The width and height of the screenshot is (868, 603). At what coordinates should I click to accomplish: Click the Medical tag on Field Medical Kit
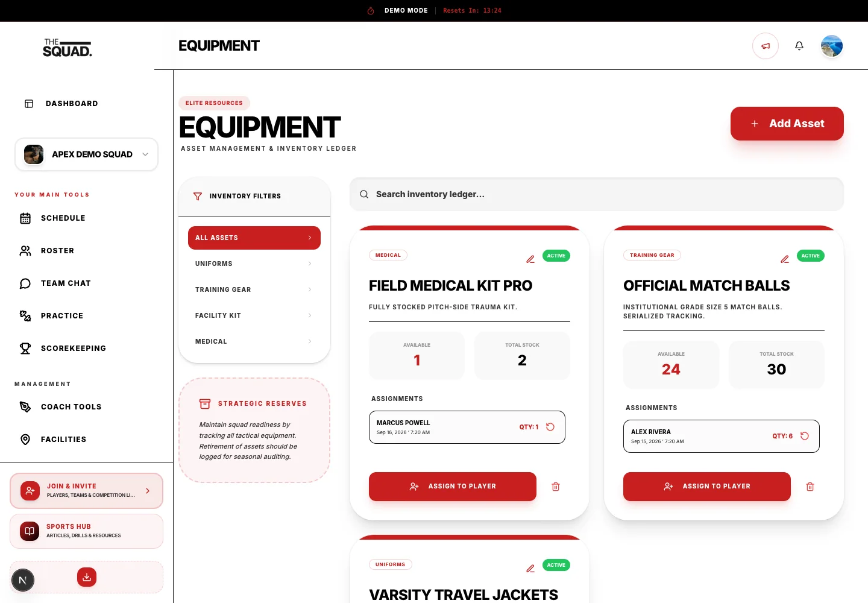coord(388,255)
